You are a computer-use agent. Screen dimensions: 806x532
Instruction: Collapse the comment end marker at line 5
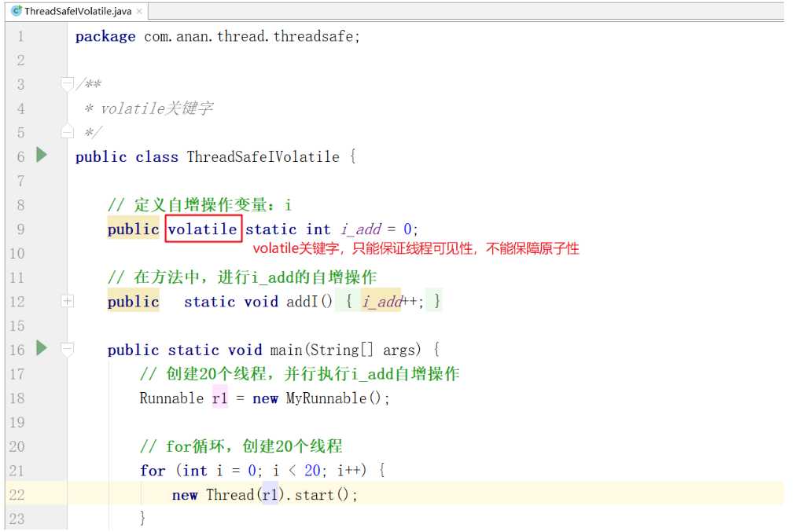(67, 131)
